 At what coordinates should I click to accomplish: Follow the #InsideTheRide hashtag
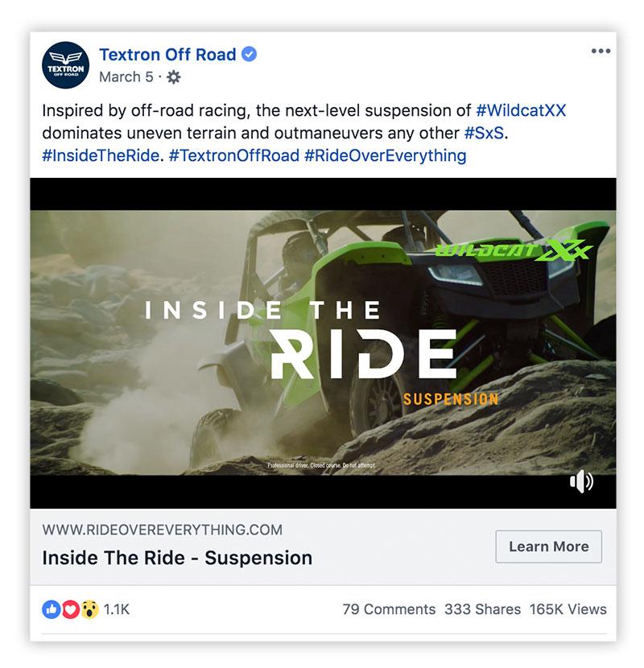[x=101, y=155]
